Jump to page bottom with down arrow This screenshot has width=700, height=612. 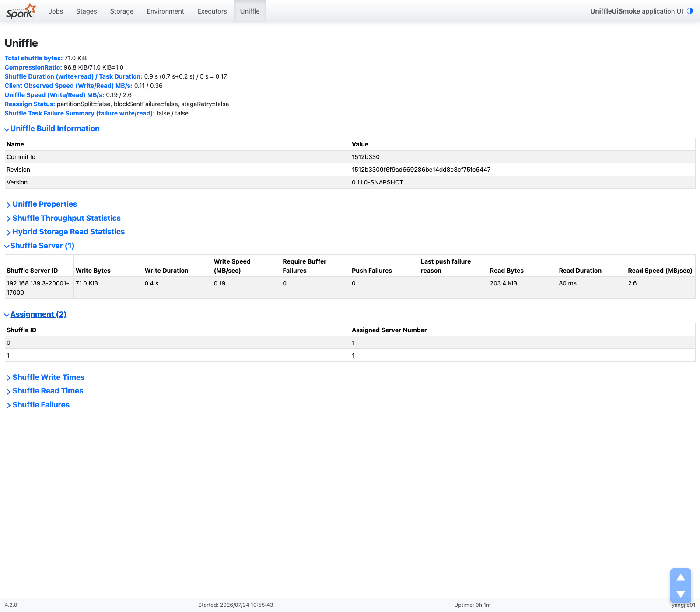pyautogui.click(x=681, y=594)
